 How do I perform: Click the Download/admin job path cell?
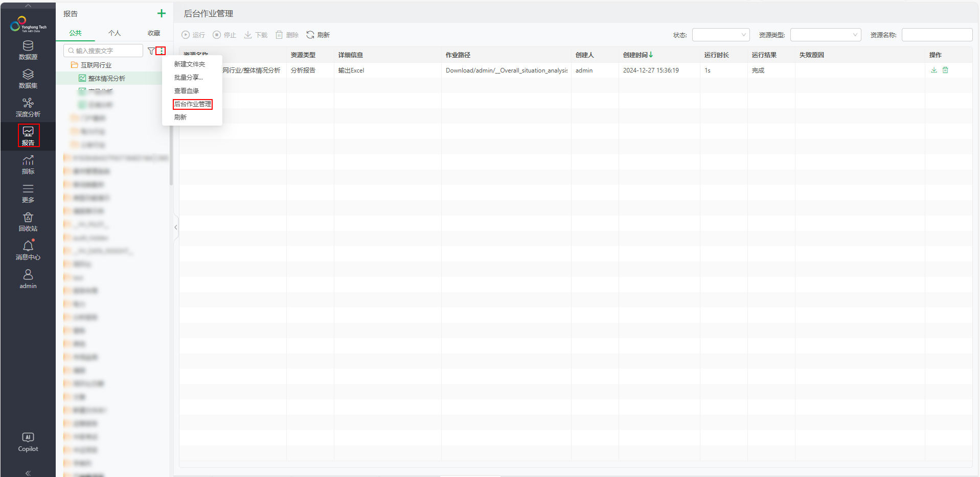[507, 70]
